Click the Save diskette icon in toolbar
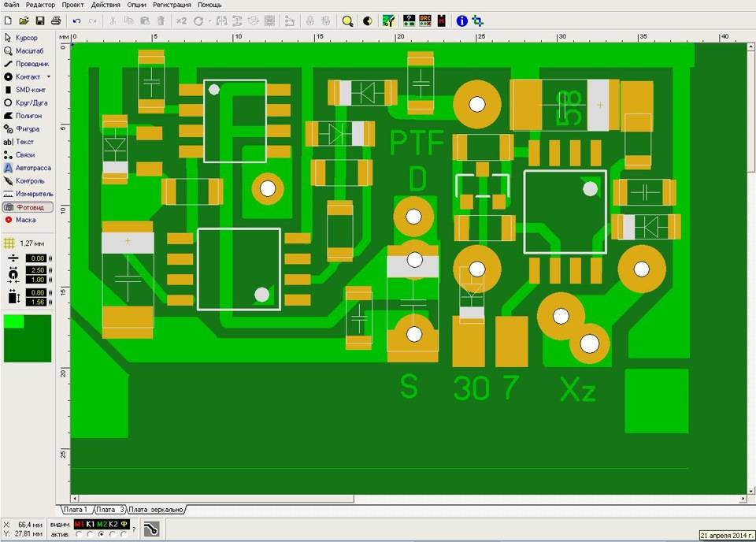Image resolution: width=756 pixels, height=542 pixels. tap(39, 20)
